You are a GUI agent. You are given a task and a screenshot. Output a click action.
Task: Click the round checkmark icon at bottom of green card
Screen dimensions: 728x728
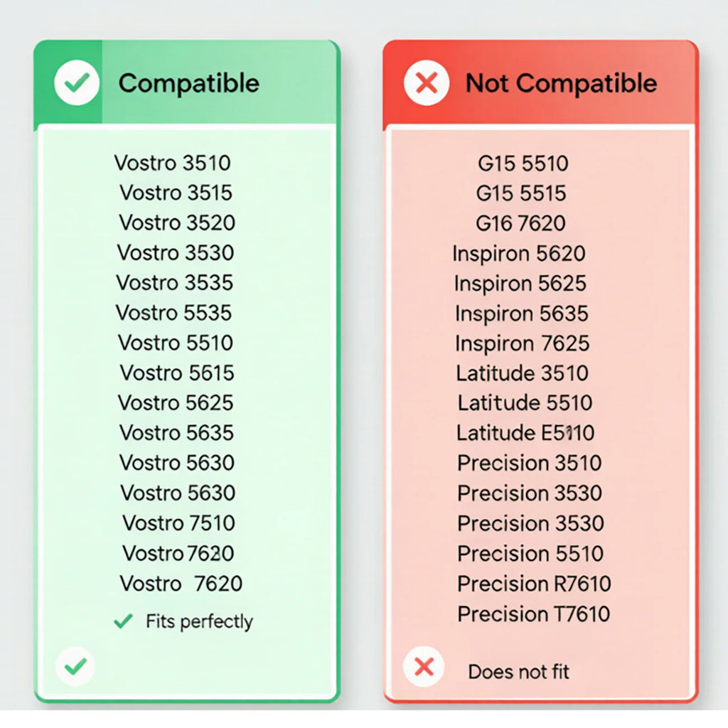[75, 666]
